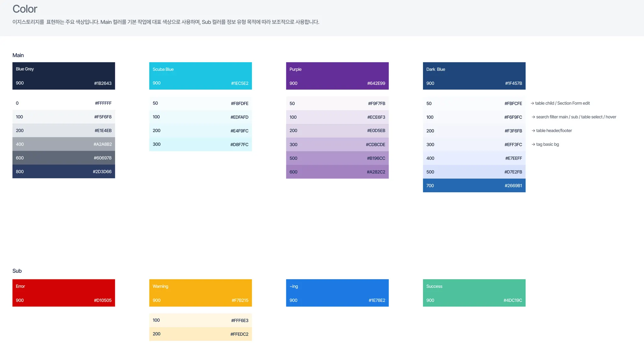
Task: Select the Dark Blue 900 #1F457B swatch
Action: [x=474, y=76]
